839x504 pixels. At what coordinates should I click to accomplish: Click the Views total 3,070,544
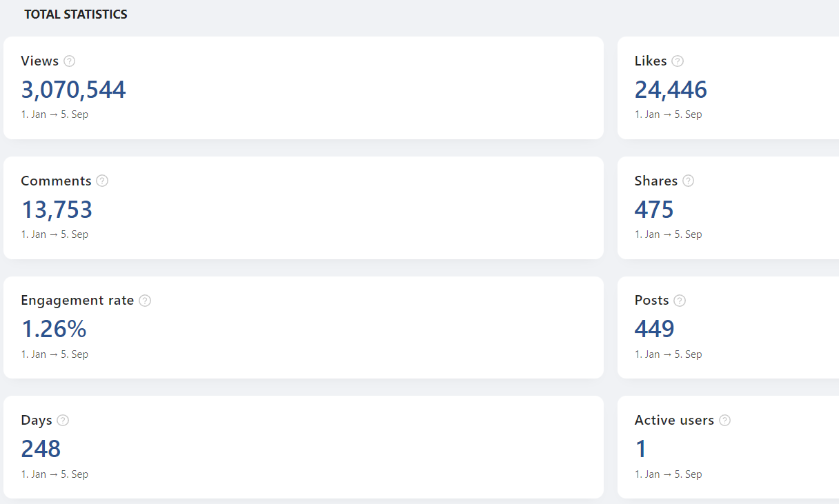pyautogui.click(x=73, y=90)
